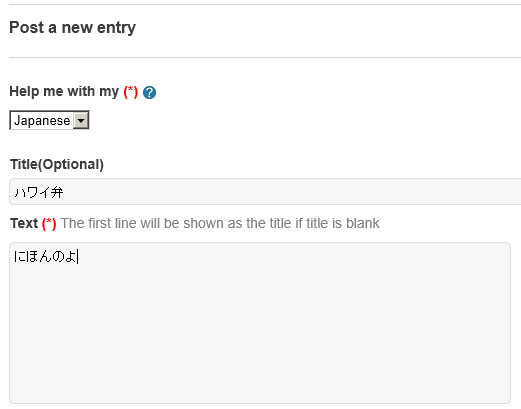Click the arrow button on language selector
This screenshot has height=409, width=521.
point(81,120)
